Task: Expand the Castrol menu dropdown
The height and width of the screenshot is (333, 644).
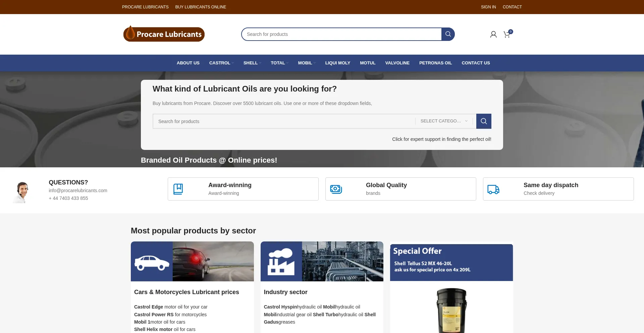Action: (x=221, y=63)
